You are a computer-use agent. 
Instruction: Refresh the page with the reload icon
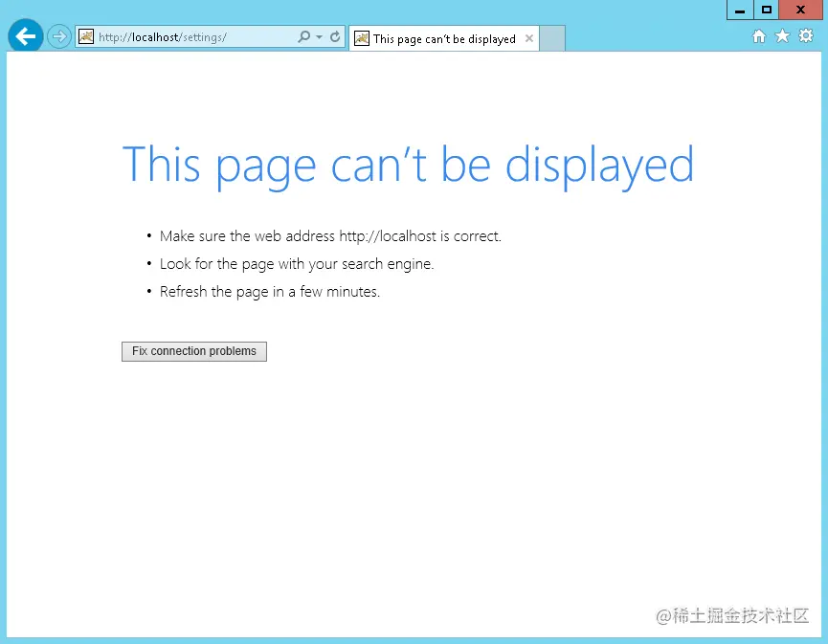[x=335, y=36]
